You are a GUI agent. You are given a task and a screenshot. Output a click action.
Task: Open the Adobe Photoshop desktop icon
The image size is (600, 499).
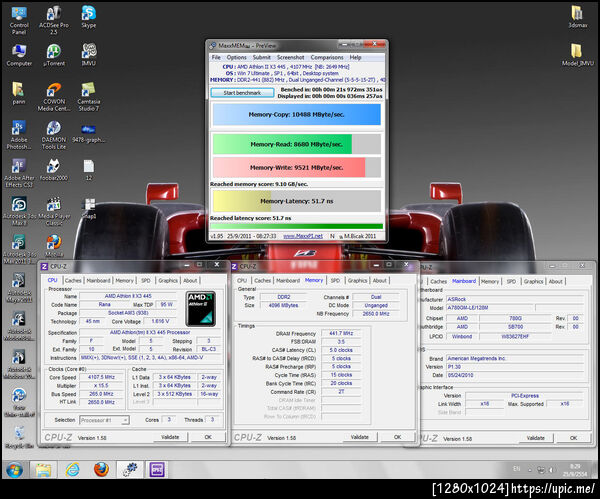pyautogui.click(x=19, y=135)
